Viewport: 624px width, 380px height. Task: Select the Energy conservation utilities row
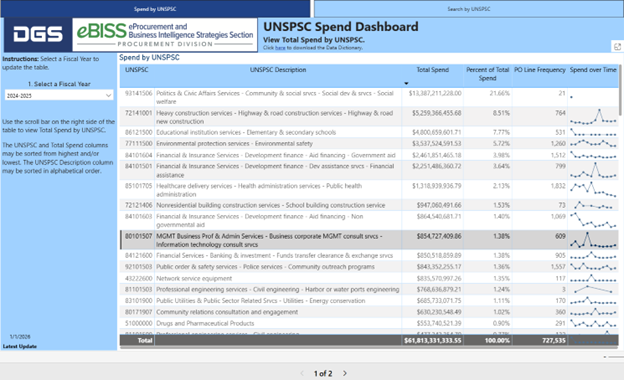(x=260, y=300)
